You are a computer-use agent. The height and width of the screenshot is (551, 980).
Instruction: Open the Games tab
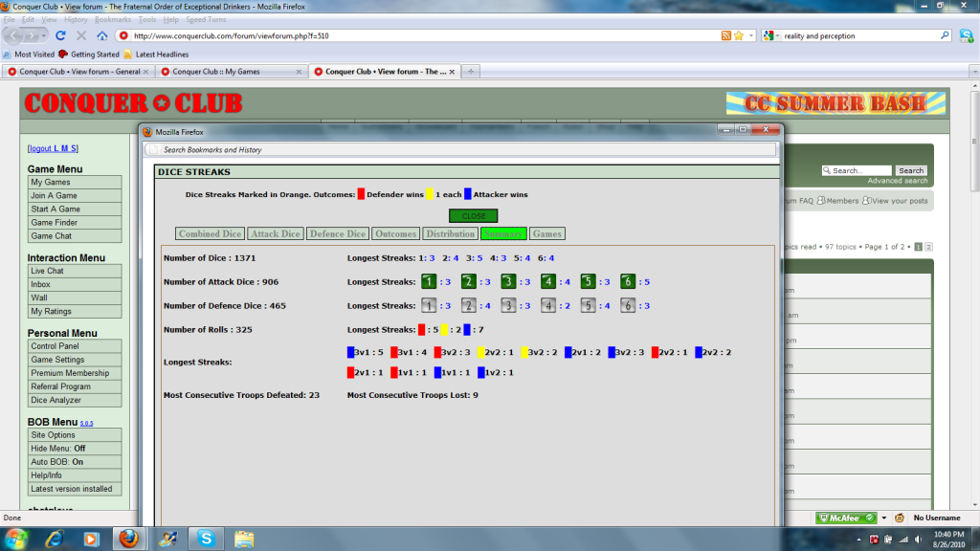pos(546,233)
